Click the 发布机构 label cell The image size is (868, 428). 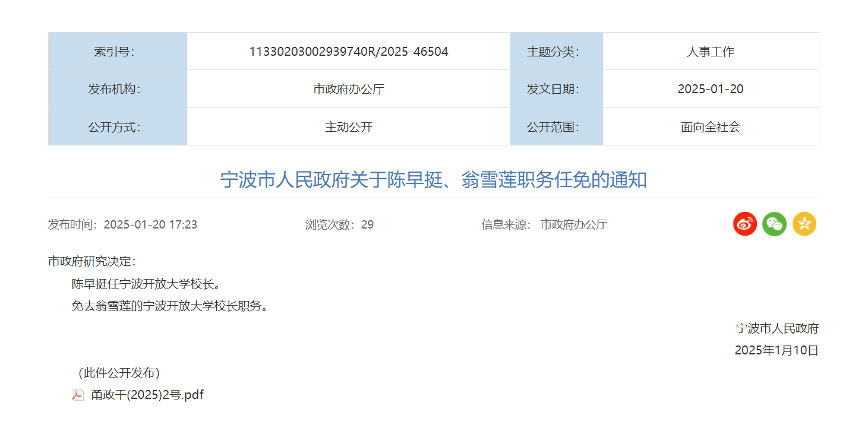point(118,89)
